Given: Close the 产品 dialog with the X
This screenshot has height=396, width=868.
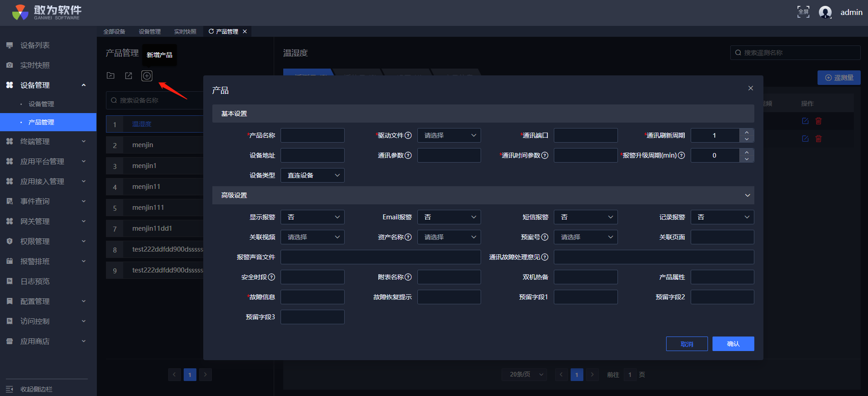Looking at the screenshot, I should click(750, 88).
